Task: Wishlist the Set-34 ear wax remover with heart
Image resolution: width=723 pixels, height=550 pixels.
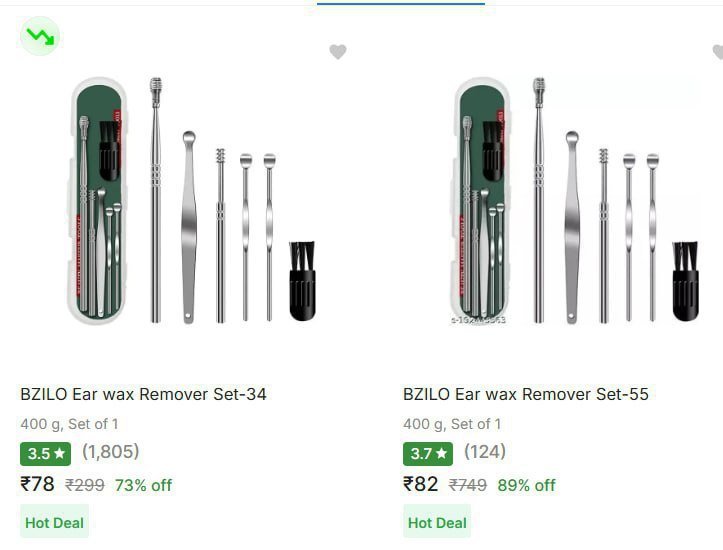Action: 338,52
